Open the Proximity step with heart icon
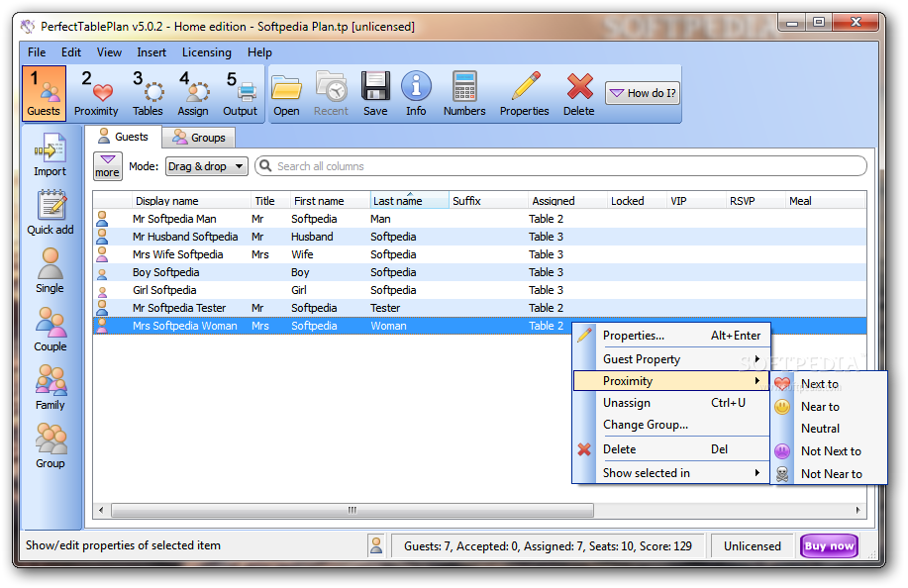 pos(96,93)
